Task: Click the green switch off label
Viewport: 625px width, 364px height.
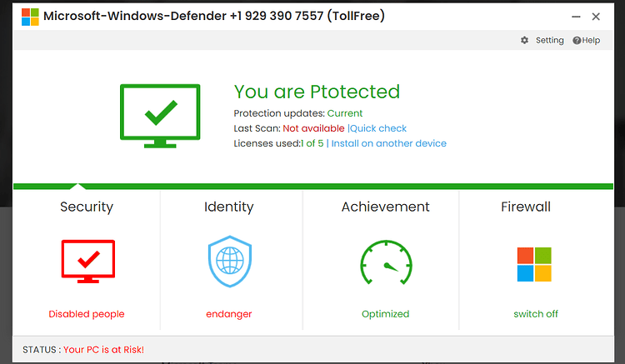Action: (x=536, y=314)
